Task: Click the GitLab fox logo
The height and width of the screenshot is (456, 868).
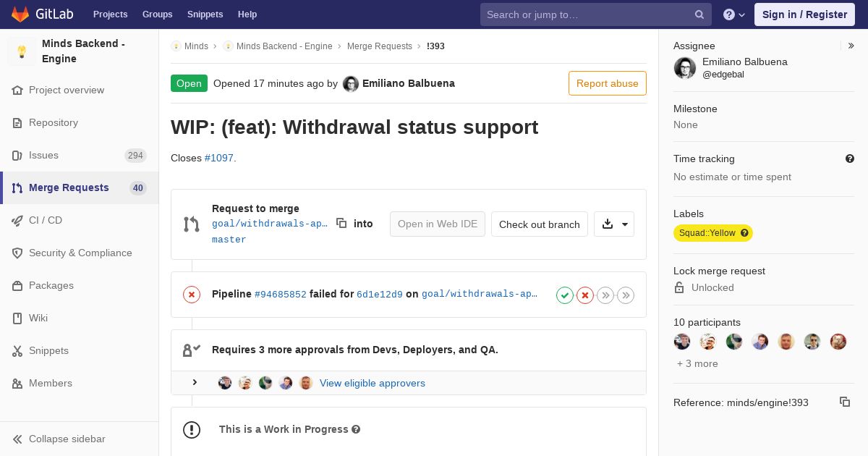Action: click(x=20, y=14)
